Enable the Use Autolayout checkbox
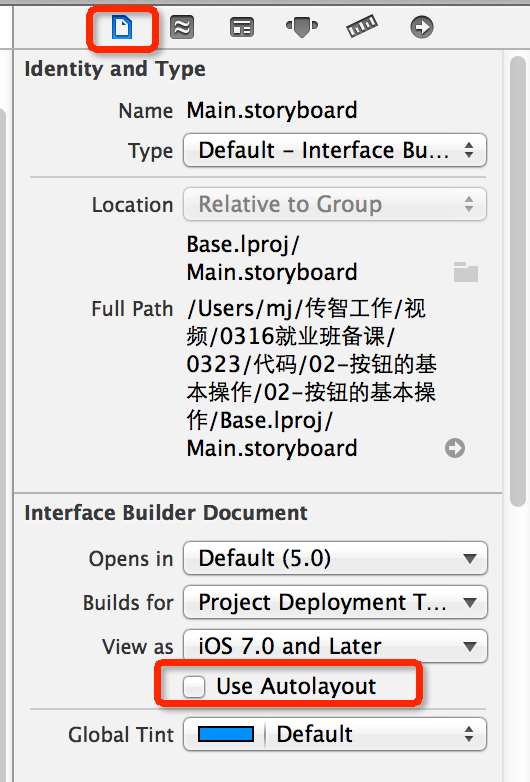The width and height of the screenshot is (530, 782). (193, 686)
